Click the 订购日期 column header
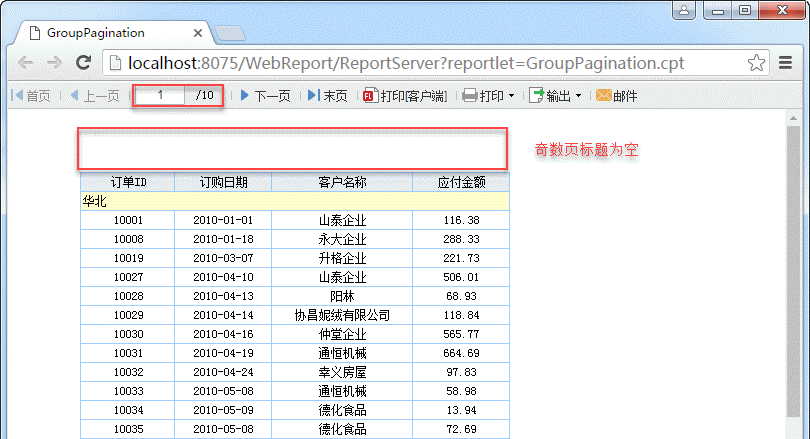The height and width of the screenshot is (439, 810). point(223,182)
